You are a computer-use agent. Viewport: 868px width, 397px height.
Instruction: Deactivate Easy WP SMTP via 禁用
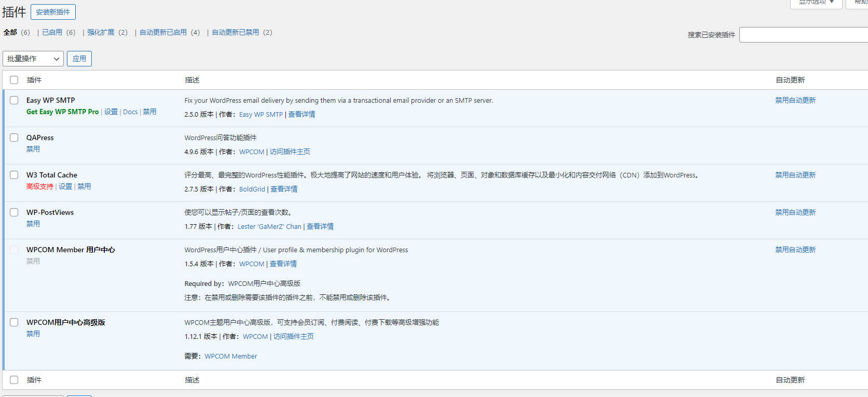click(149, 112)
